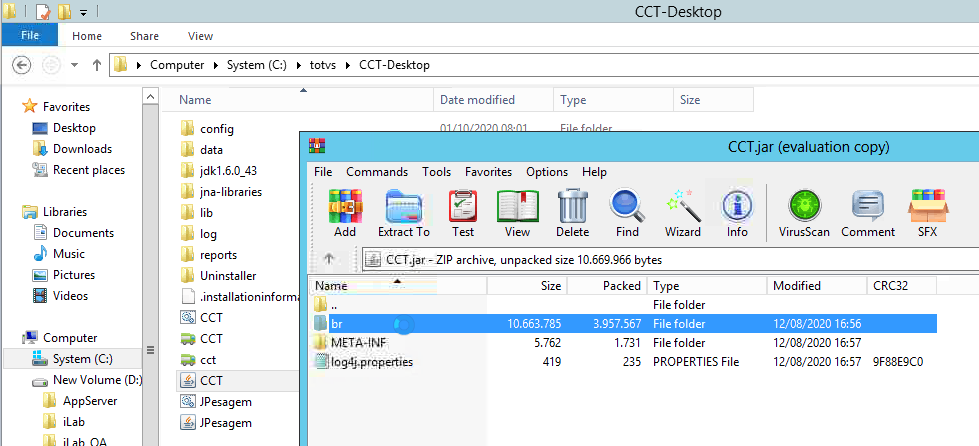Viewport: 979px width, 446px height.
Task: Start VirusScan on the archive
Action: pyautogui.click(x=804, y=214)
